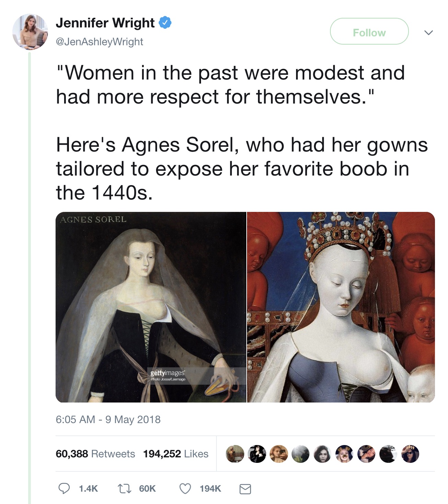Viewport: 448px width, 504px height.
Task: Click the first liker avatar
Action: coord(235,454)
